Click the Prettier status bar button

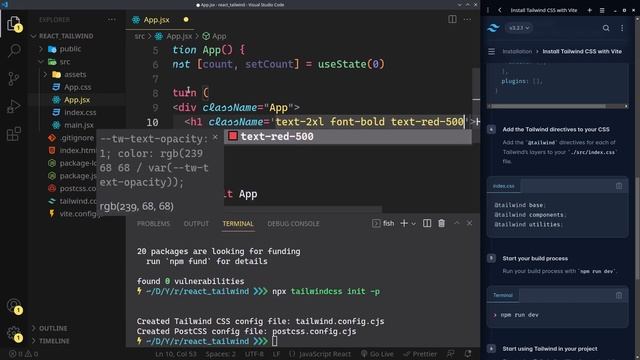pos(420,354)
